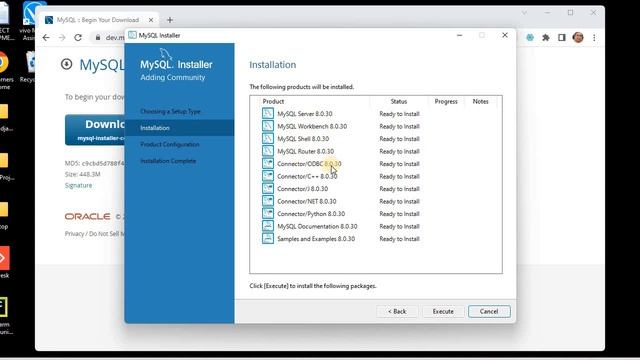The image size is (640, 360).
Task: Select the Connector/C++ 8.0.30 row text
Action: point(307,176)
